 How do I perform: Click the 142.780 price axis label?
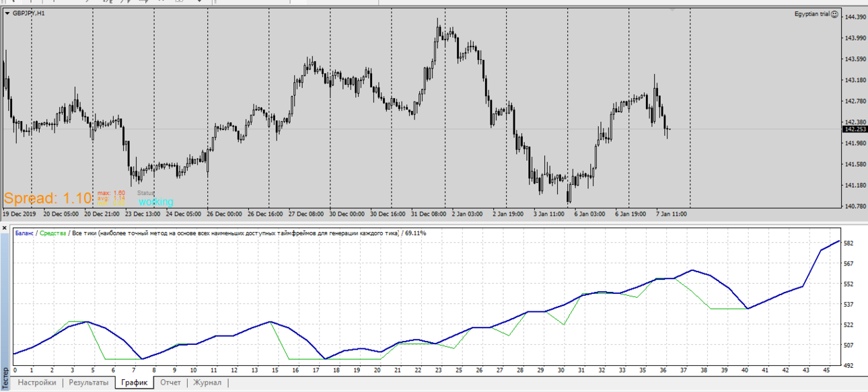855,102
